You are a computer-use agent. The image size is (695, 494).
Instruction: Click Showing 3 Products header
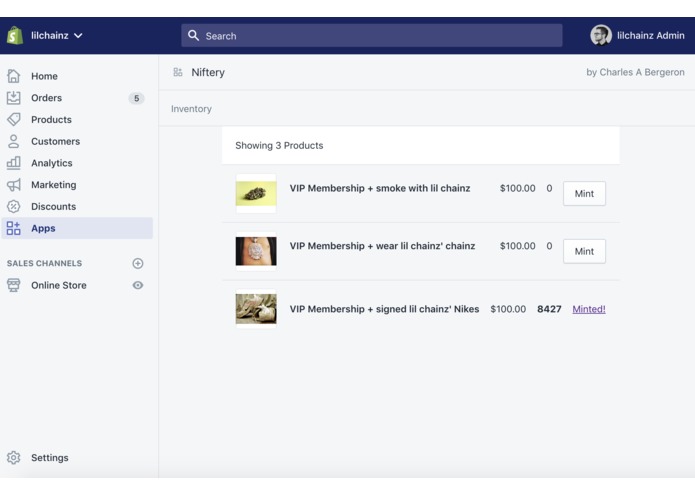[x=279, y=145]
